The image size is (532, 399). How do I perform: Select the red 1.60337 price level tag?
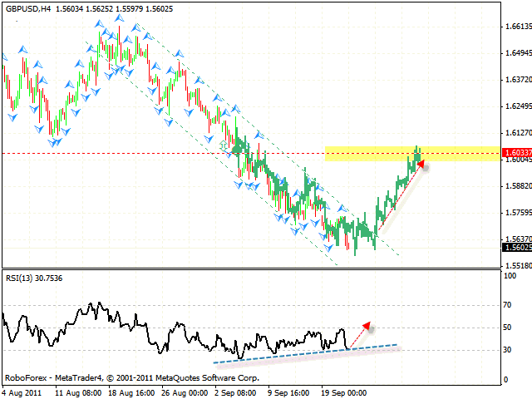coord(517,152)
